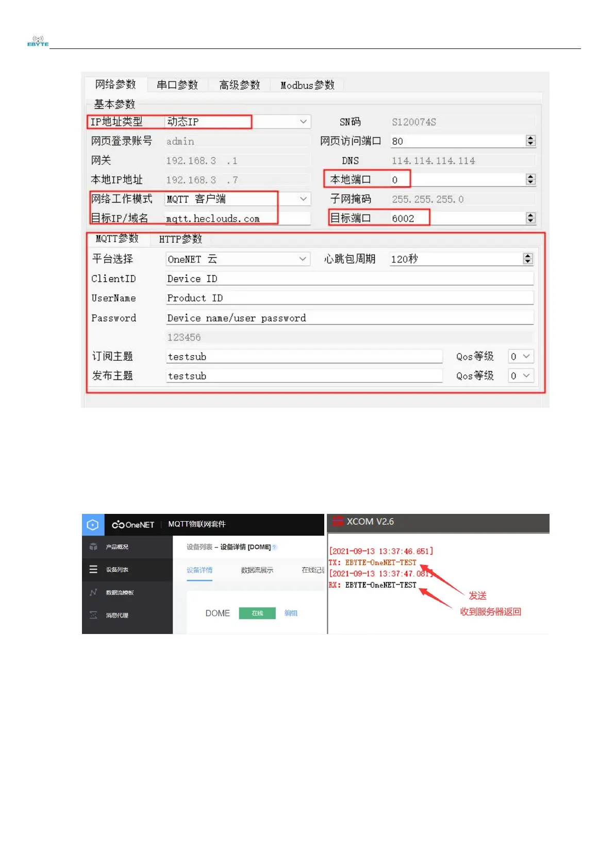Select the MQTT参数 sub-tab
This screenshot has height=868, width=614.
(x=117, y=239)
